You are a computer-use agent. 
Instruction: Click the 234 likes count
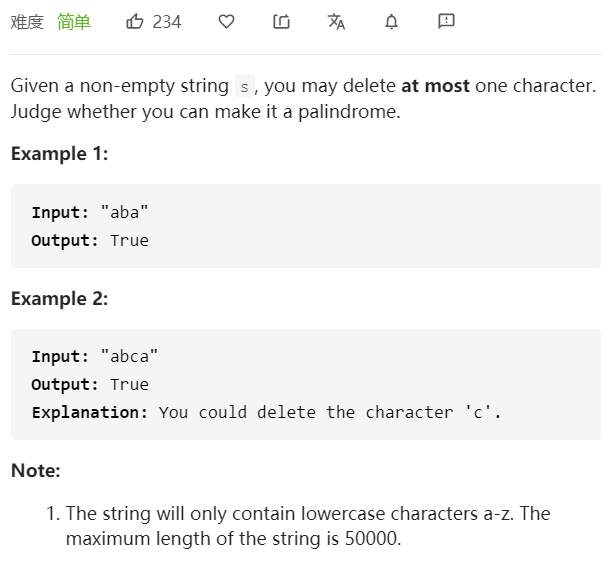167,21
